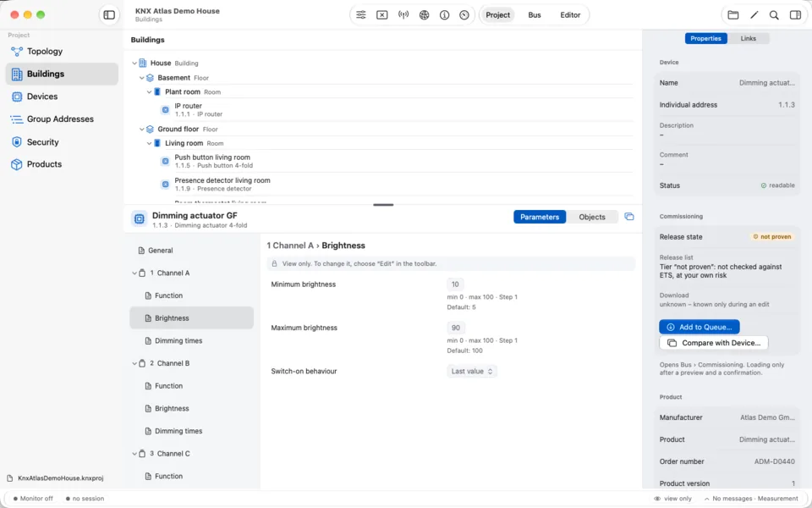This screenshot has height=508, width=812.
Task: Click the Dimming actuator GF device icon
Action: 139,218
